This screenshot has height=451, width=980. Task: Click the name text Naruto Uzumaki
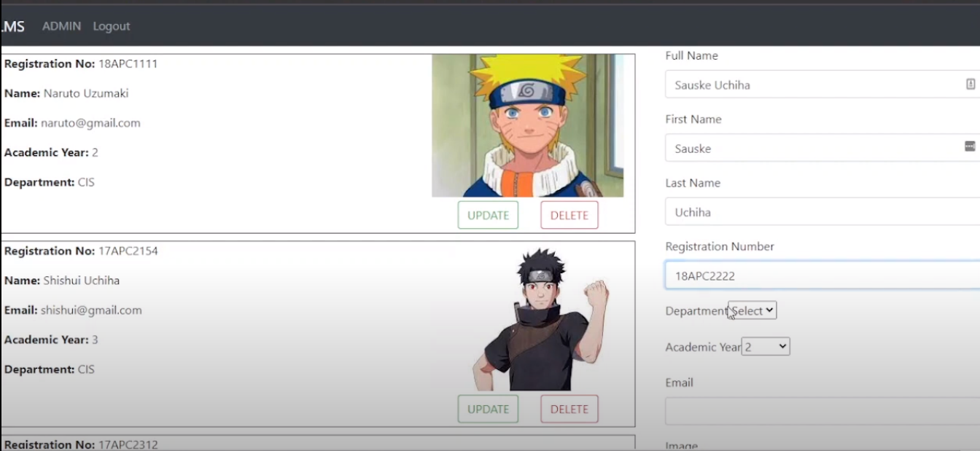pos(86,93)
